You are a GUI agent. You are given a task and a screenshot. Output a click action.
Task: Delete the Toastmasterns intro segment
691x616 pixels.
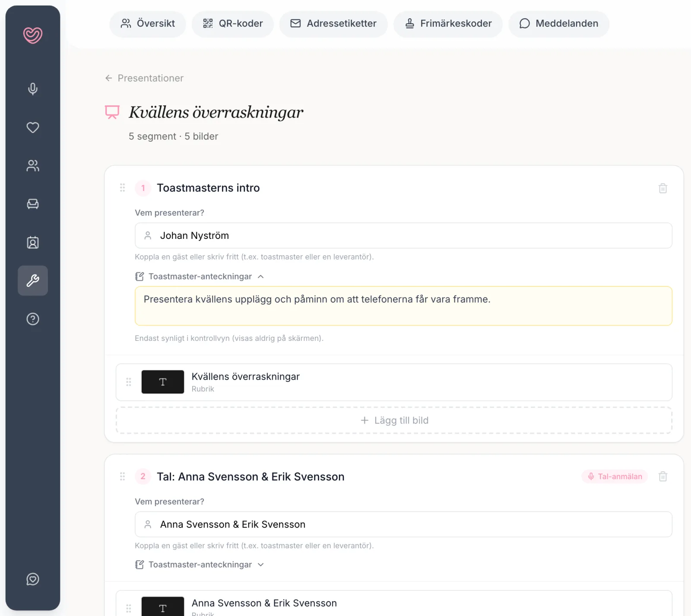pyautogui.click(x=663, y=188)
